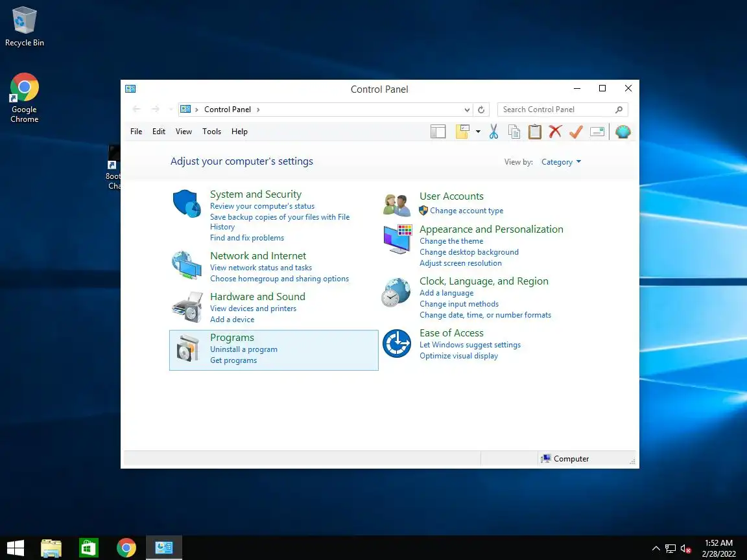Click the Back navigation arrow

[136, 109]
